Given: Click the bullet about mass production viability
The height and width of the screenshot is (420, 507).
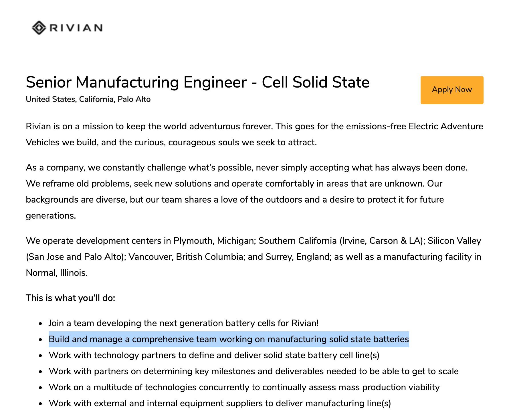Looking at the screenshot, I should click(244, 387).
